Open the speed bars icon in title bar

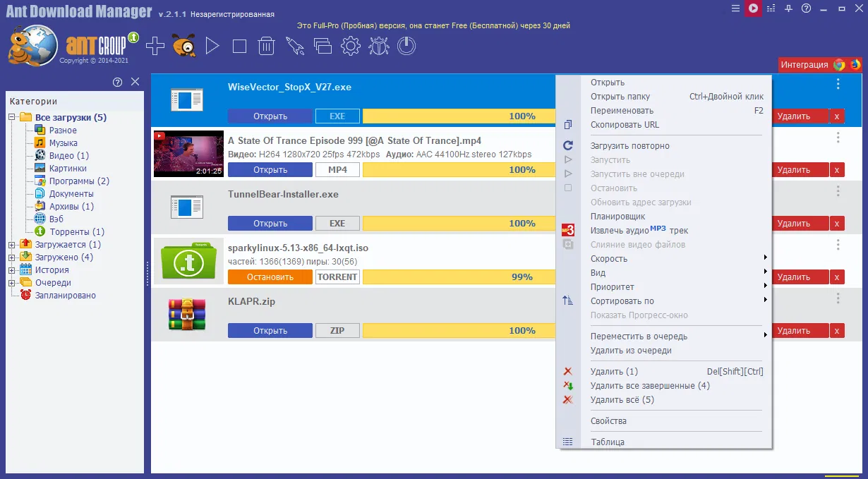771,8
